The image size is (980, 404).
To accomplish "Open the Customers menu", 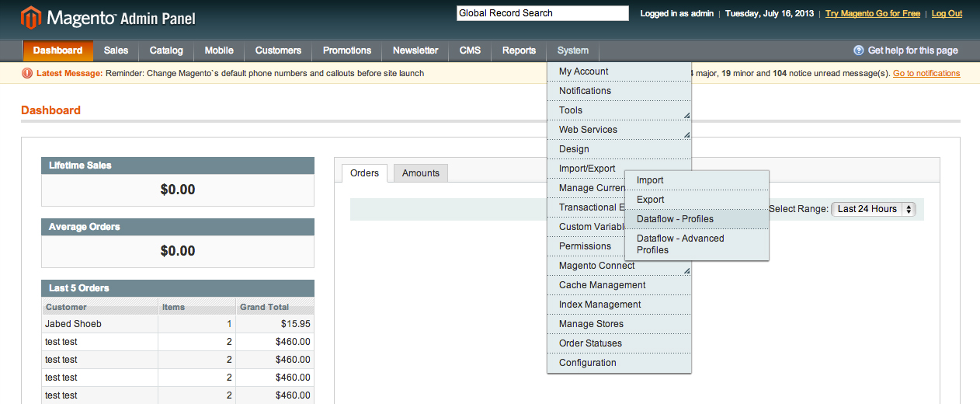I will click(278, 50).
